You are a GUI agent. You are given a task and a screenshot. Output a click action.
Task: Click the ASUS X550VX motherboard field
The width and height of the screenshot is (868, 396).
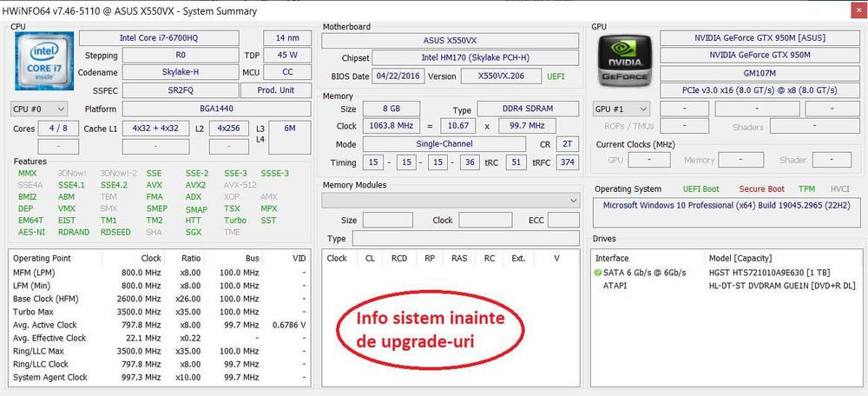tap(450, 41)
